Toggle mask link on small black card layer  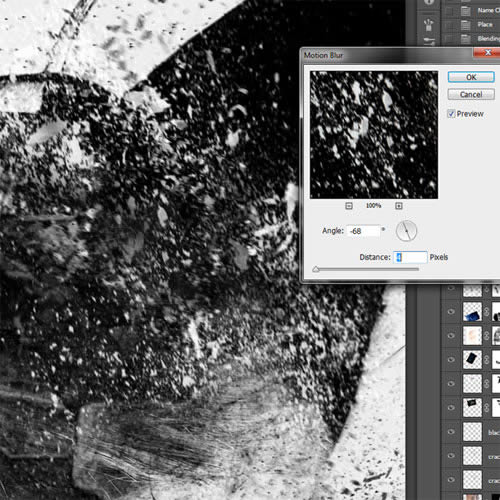(487, 408)
